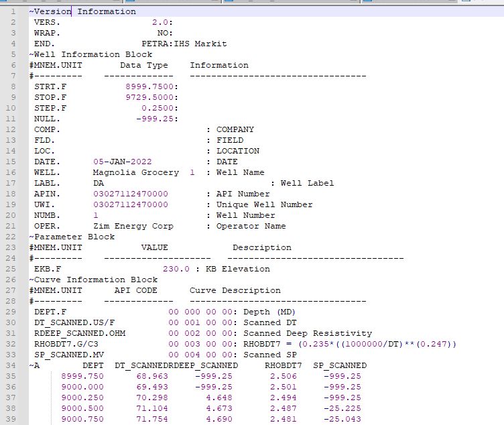The height and width of the screenshot is (425, 504).
Task: Select the APIN number 03027112470000
Action: [131, 194]
